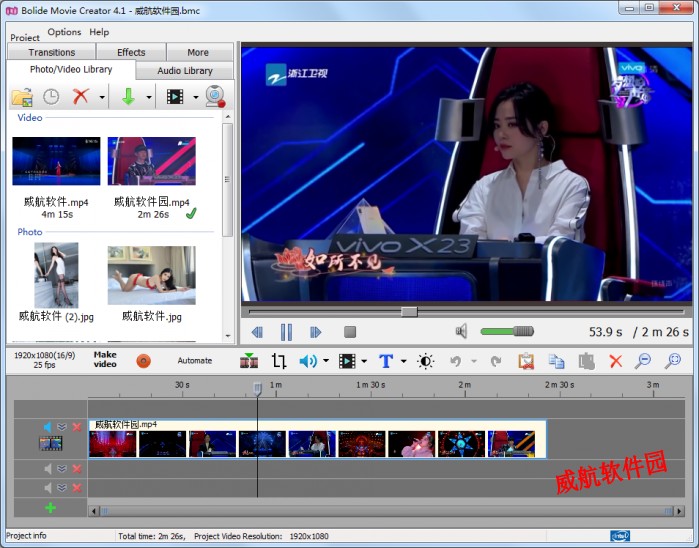Expand the dropdown next to library filmstrip icon

195,97
